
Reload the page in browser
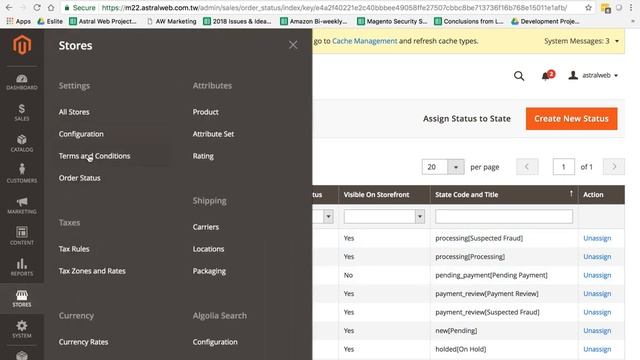tap(37, 7)
